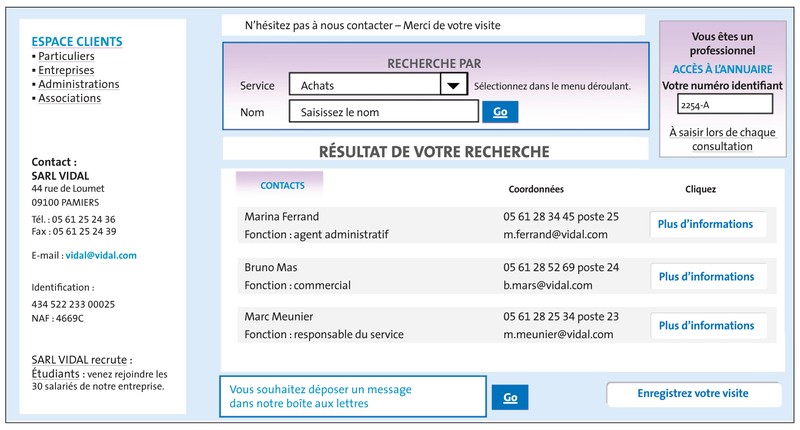Click the ESPACE CLIENTS heading link
Screen dimensions: 800x430
(77, 41)
